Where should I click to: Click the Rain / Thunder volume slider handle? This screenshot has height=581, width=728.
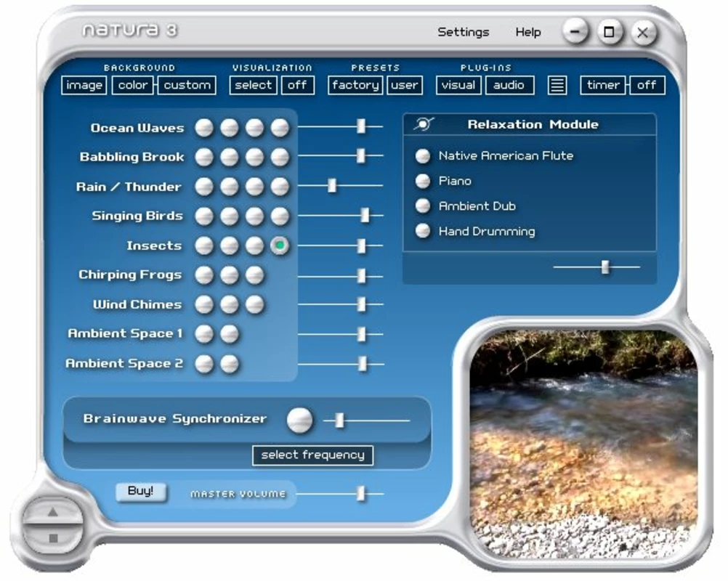pyautogui.click(x=332, y=186)
